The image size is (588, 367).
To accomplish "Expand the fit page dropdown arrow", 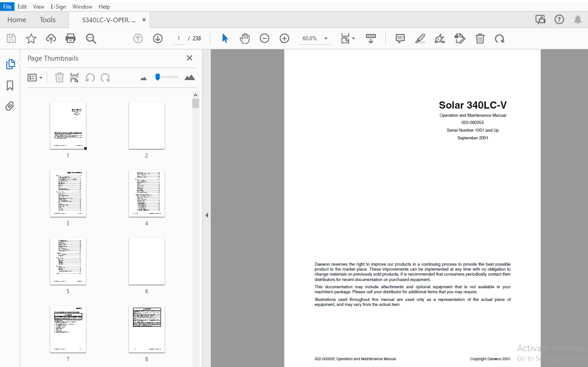I will tap(353, 38).
